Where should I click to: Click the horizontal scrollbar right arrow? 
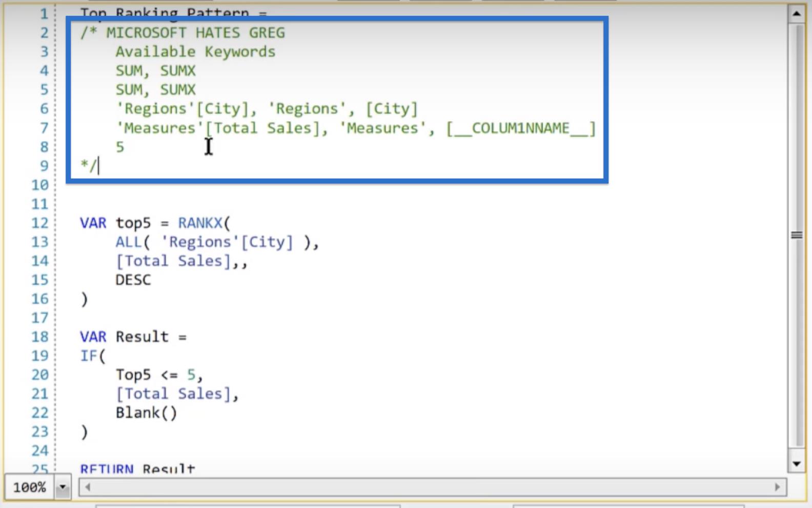click(x=777, y=487)
